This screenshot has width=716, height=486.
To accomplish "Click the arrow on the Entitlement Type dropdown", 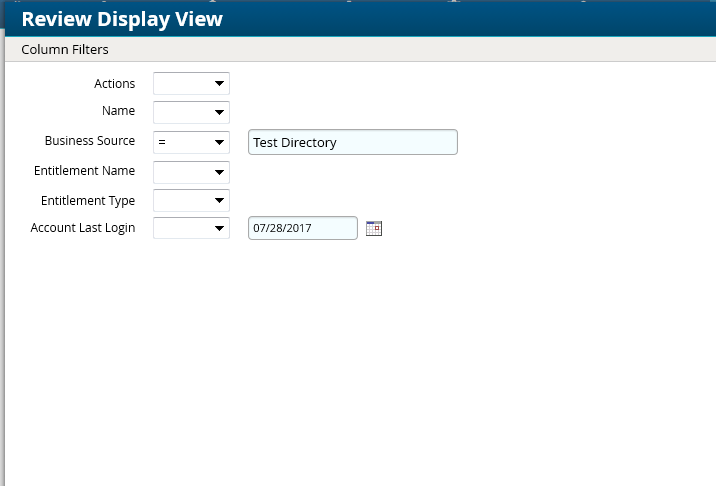I will [x=219, y=201].
